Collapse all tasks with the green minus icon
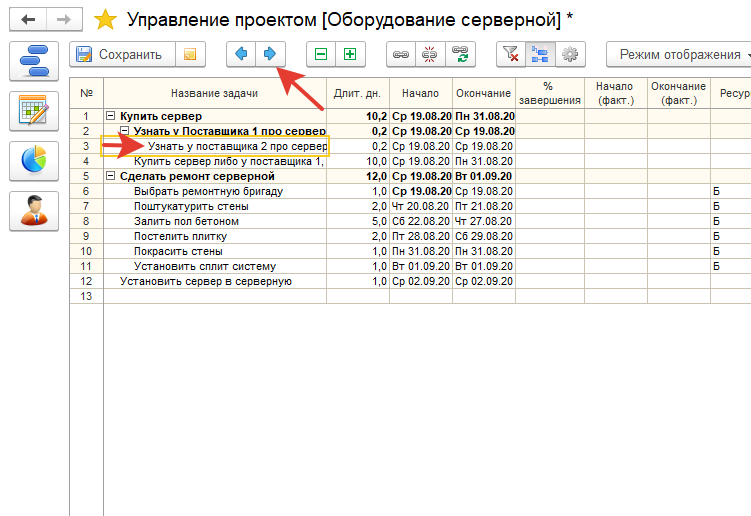 point(321,54)
